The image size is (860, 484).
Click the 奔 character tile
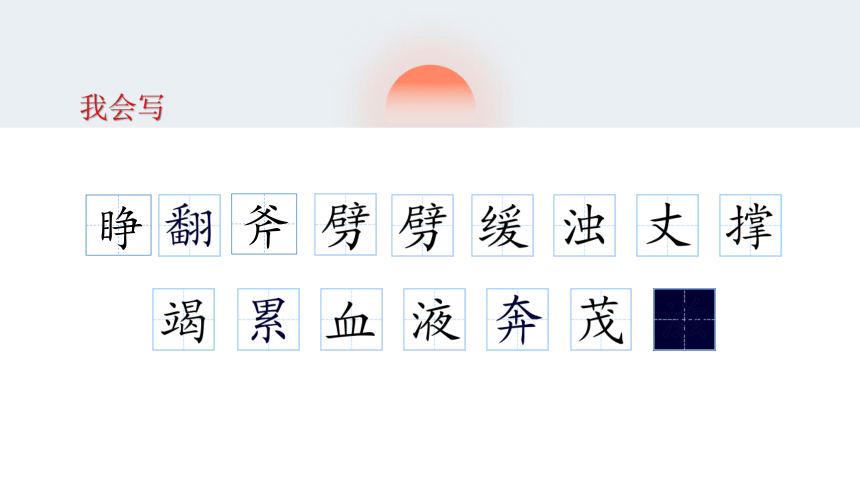(517, 319)
